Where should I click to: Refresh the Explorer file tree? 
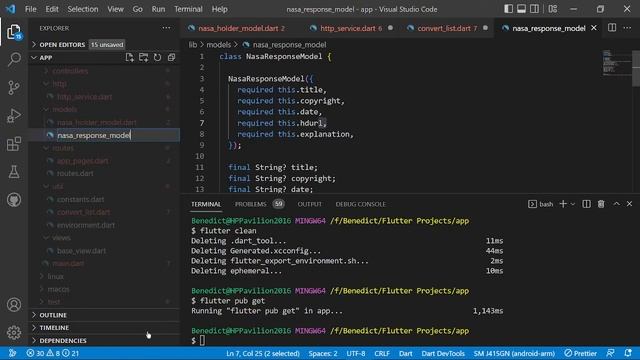(157, 58)
